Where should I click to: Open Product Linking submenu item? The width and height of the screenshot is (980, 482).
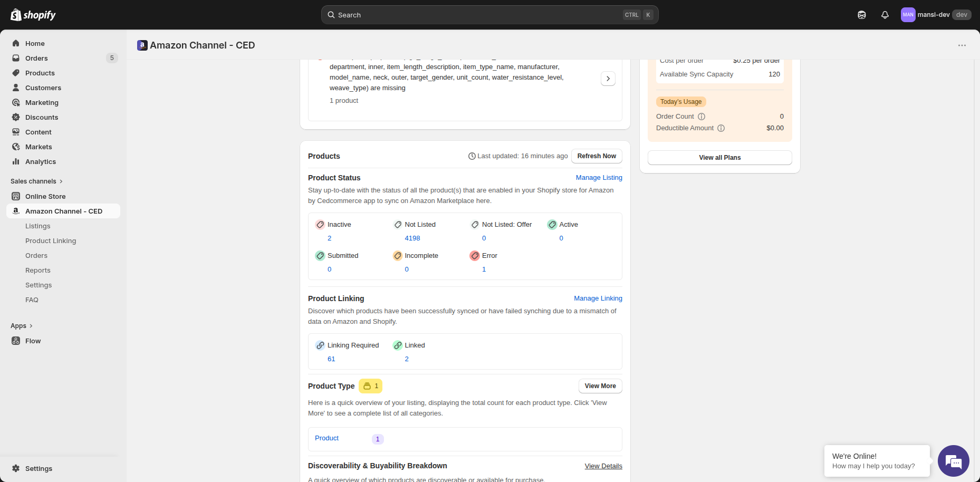51,240
